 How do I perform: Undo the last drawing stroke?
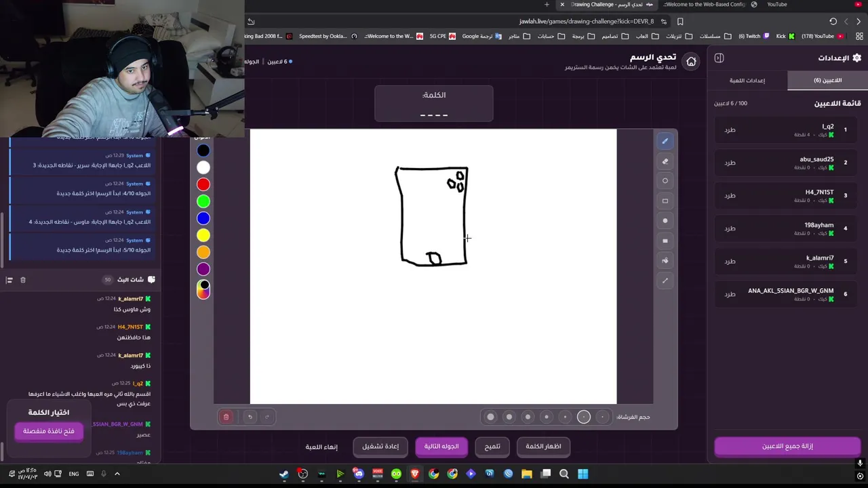click(x=250, y=417)
